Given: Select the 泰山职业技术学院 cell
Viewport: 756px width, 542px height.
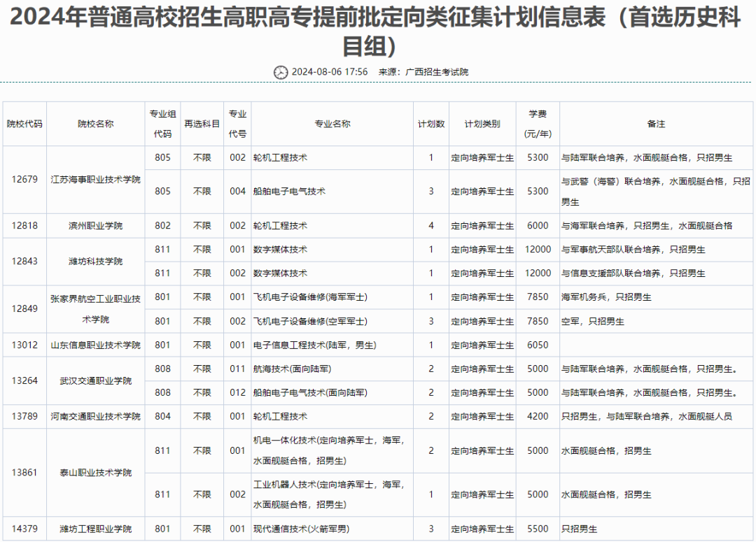Looking at the screenshot, I should pyautogui.click(x=95, y=473).
